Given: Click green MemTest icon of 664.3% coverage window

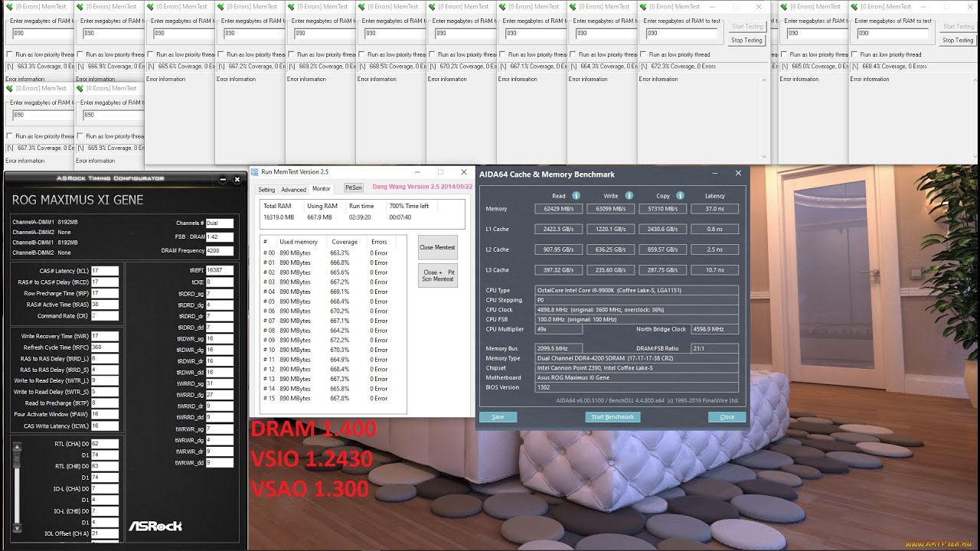Looking at the screenshot, I should coord(573,7).
